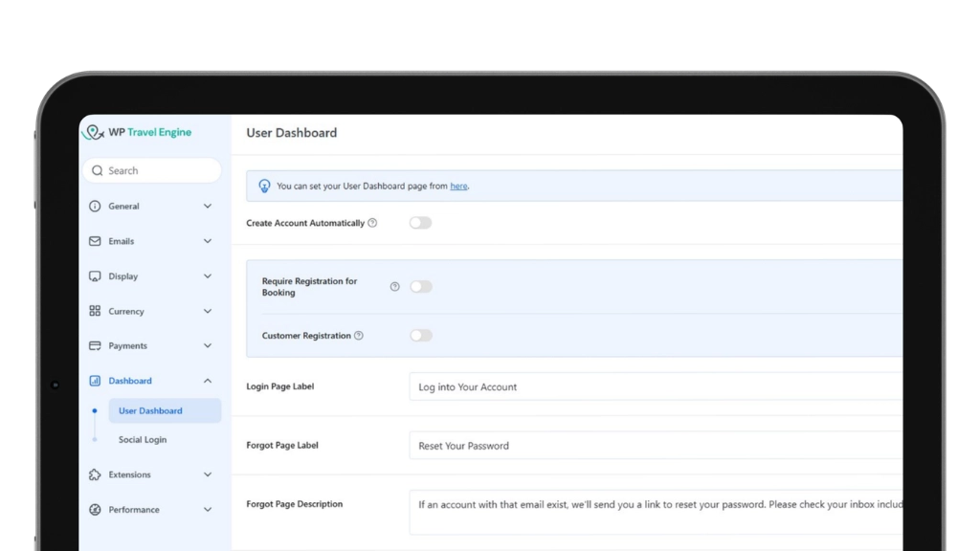Click the Display monitor icon
Image resolution: width=980 pixels, height=551 pixels.
95,276
